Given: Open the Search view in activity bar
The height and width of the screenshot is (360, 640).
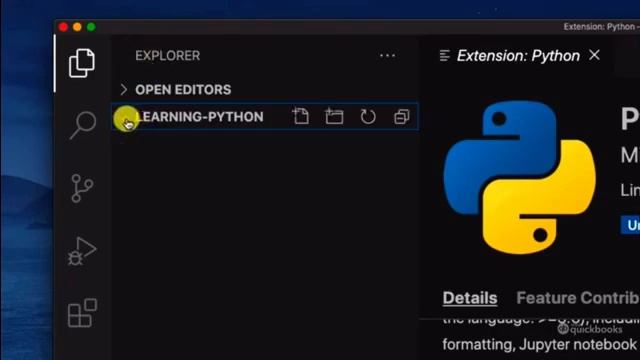Looking at the screenshot, I should click(x=83, y=125).
